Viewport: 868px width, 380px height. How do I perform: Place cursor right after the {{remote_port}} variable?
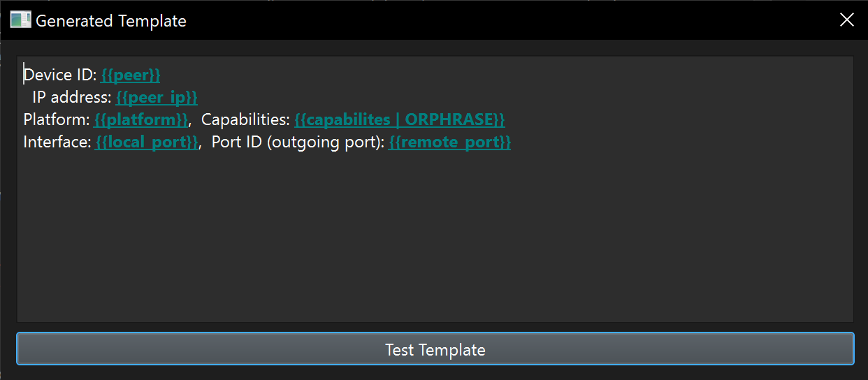(x=512, y=142)
